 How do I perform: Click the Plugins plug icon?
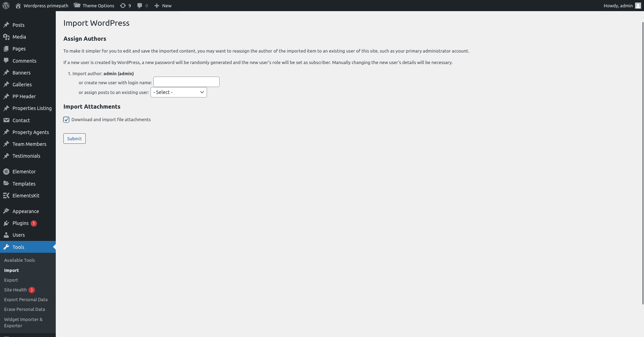click(6, 223)
